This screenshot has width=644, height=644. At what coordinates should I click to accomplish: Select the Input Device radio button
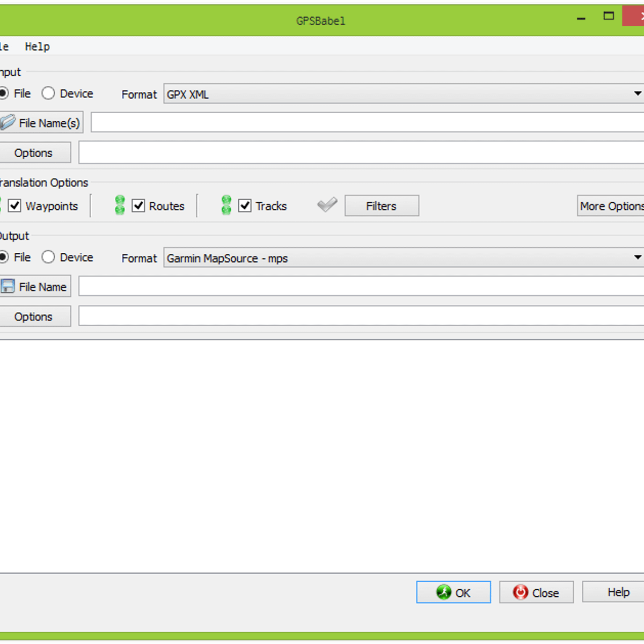[x=48, y=93]
